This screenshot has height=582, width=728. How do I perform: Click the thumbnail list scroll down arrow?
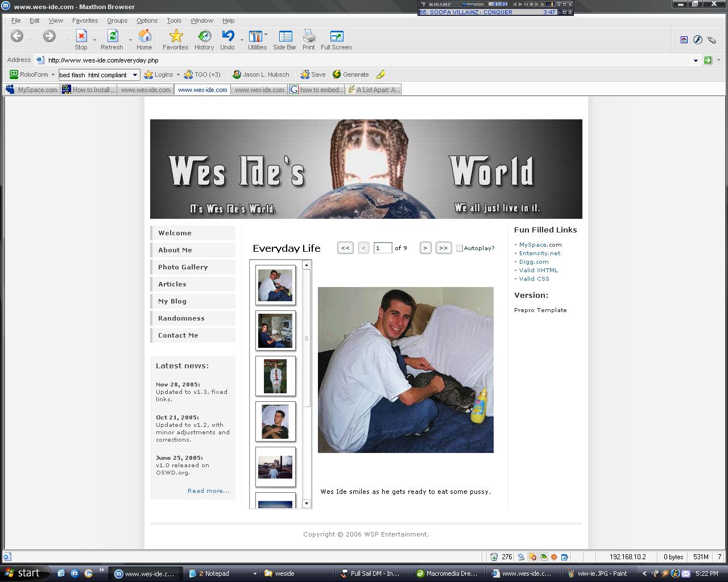click(x=307, y=504)
